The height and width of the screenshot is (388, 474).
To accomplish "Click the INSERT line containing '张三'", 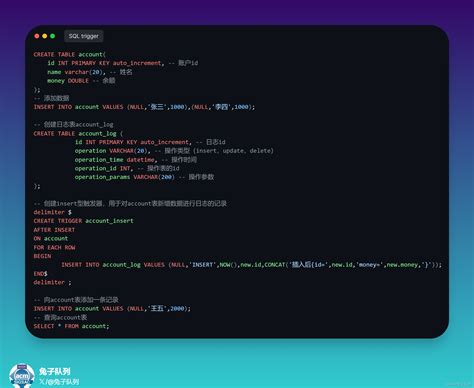I will tap(144, 107).
